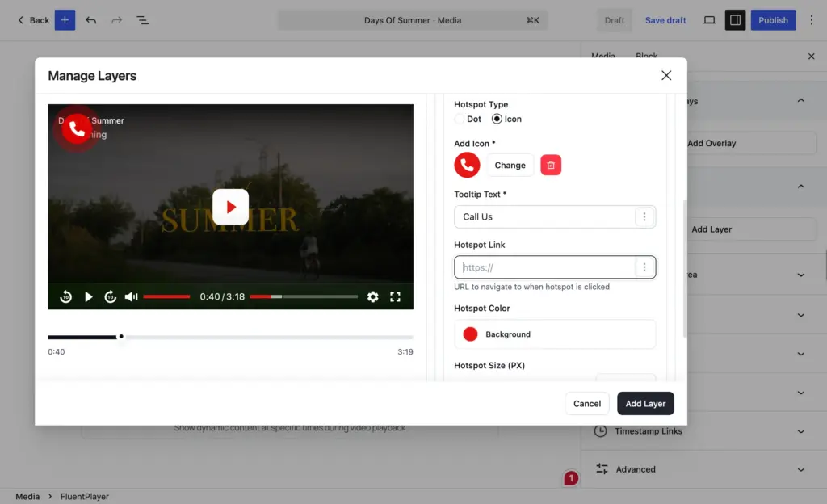This screenshot has width=827, height=504.
Task: Undo the last change in toolbar
Action: tap(90, 20)
